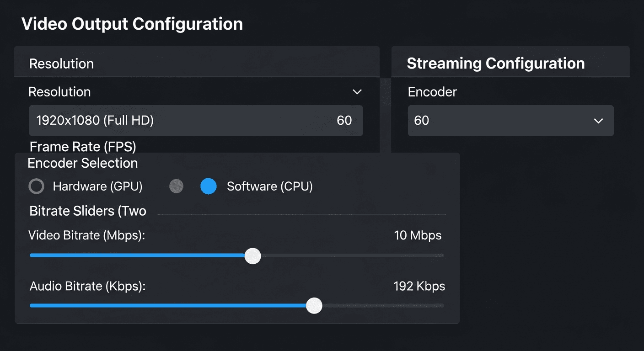Click the Encoder field showing 60
Viewport: 644px width, 351px height.
point(510,121)
